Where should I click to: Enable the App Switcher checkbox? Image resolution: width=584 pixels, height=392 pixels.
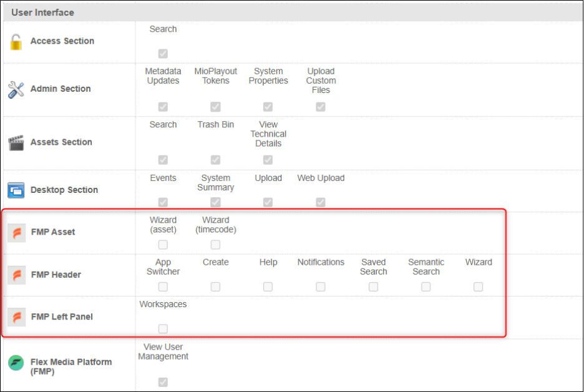[x=163, y=287]
